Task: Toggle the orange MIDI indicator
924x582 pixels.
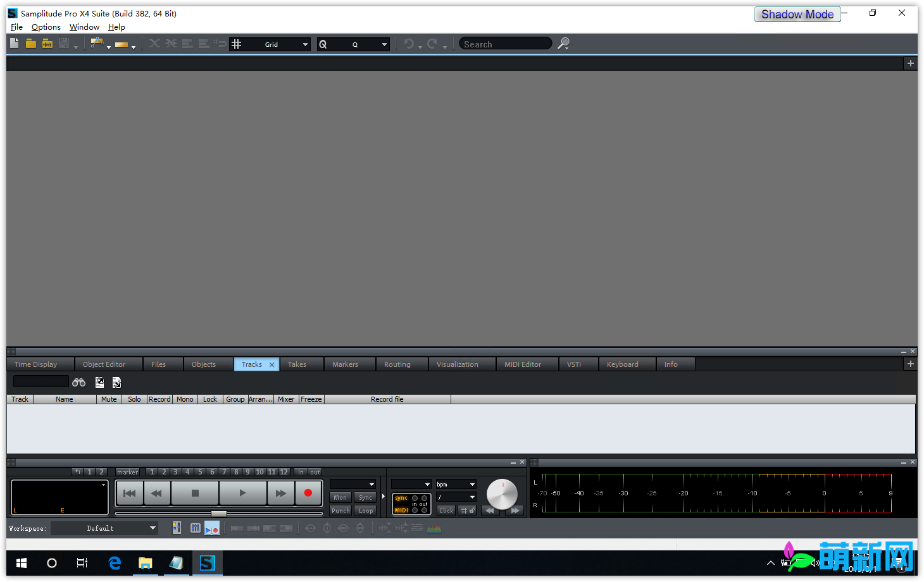Action: 401,510
